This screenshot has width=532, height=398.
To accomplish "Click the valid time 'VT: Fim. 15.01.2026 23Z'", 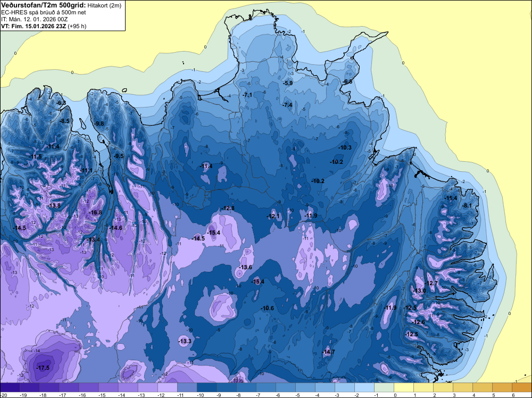I will click(x=34, y=26).
